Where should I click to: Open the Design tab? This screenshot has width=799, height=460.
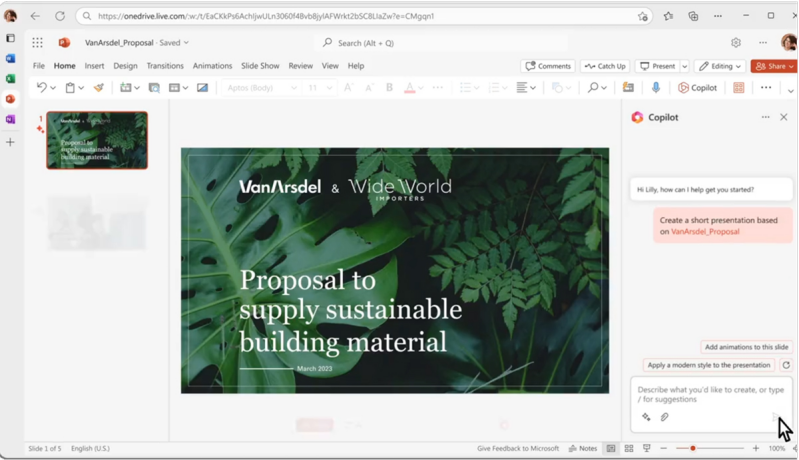[125, 66]
